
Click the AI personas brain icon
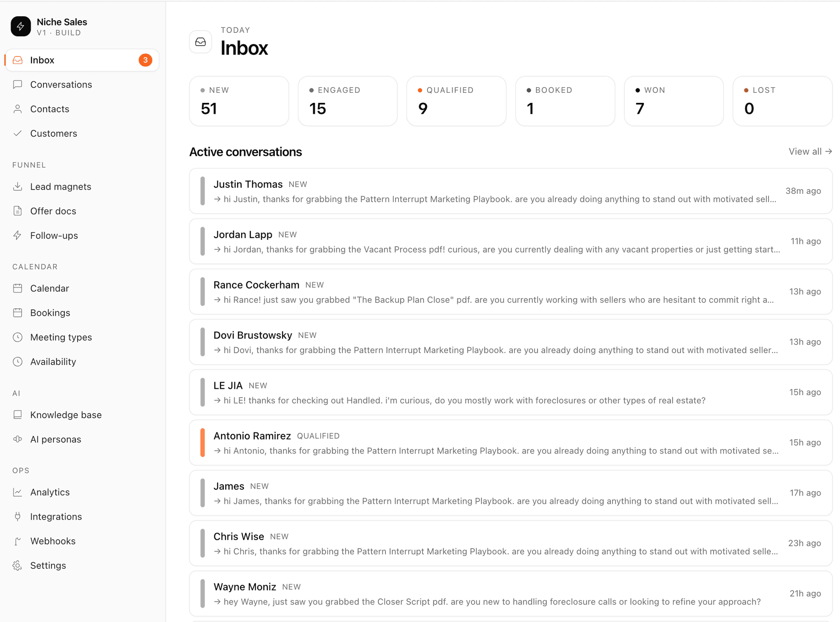pos(17,439)
